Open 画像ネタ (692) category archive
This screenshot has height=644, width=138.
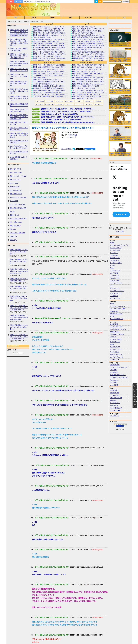point(14,215)
